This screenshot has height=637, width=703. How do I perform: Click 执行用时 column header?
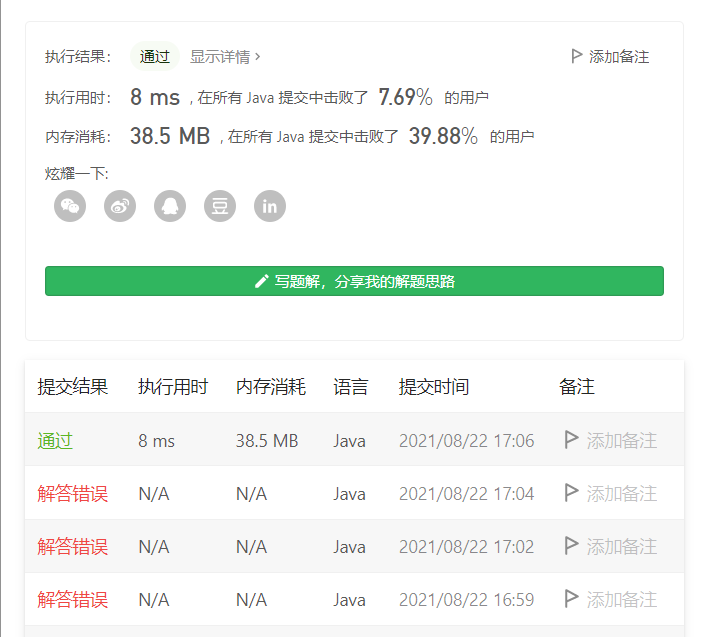173,386
